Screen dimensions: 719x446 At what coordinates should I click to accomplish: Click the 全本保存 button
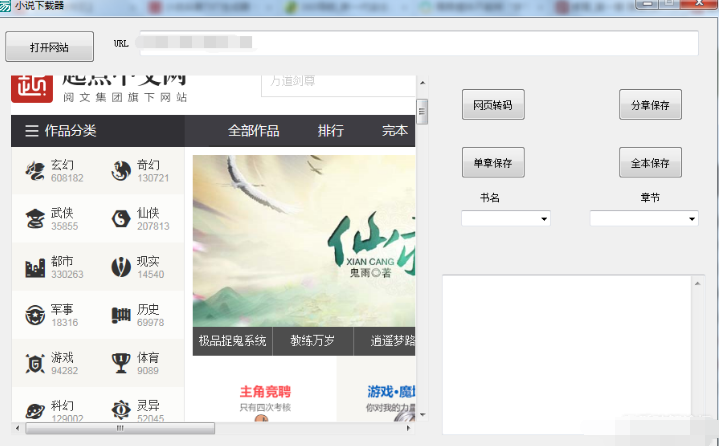point(650,163)
